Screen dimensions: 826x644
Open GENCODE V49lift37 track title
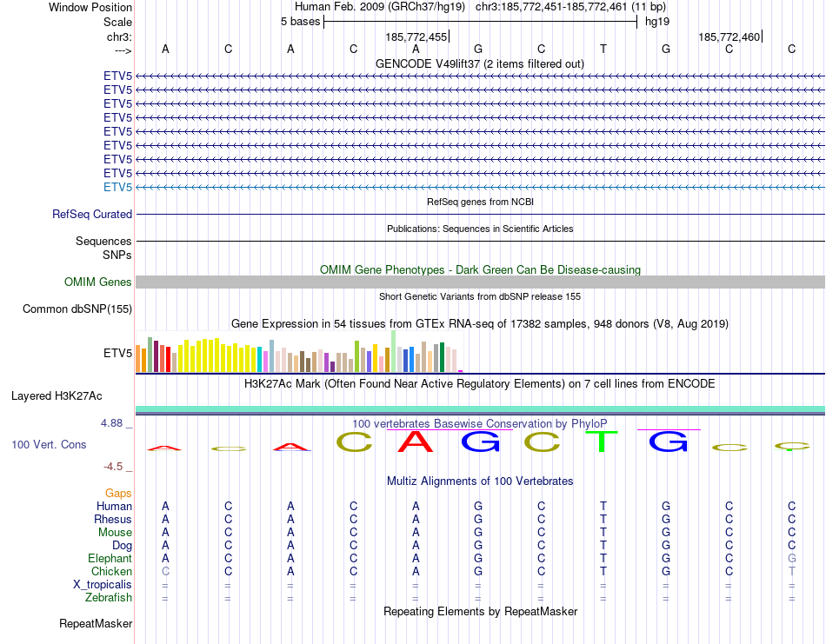pyautogui.click(x=480, y=63)
